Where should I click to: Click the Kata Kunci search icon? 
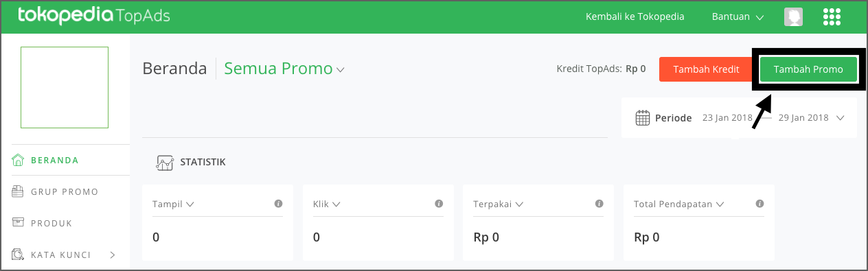pos(19,255)
